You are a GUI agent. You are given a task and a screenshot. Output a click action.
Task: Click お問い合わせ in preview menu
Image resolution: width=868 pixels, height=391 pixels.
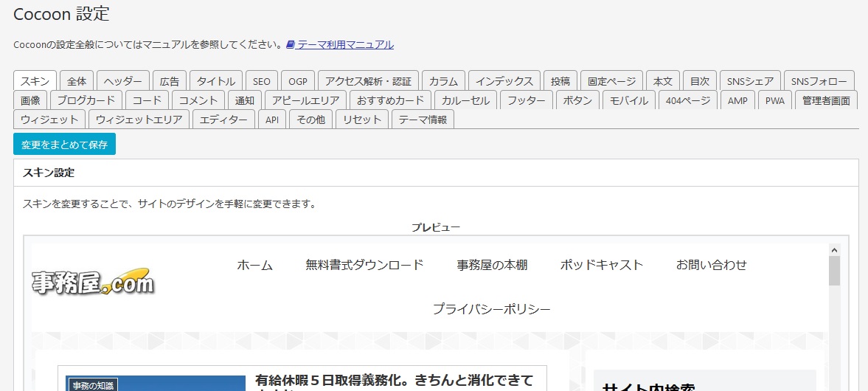[712, 265]
